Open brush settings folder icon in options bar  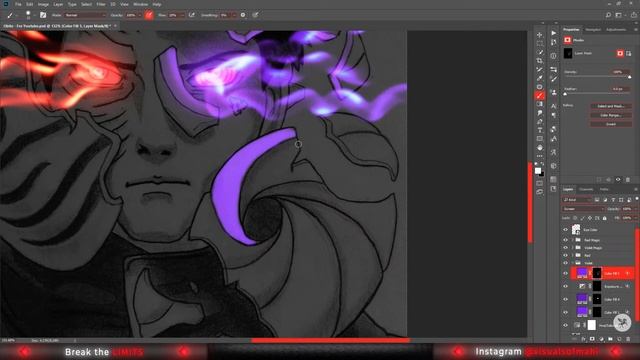(43, 15)
